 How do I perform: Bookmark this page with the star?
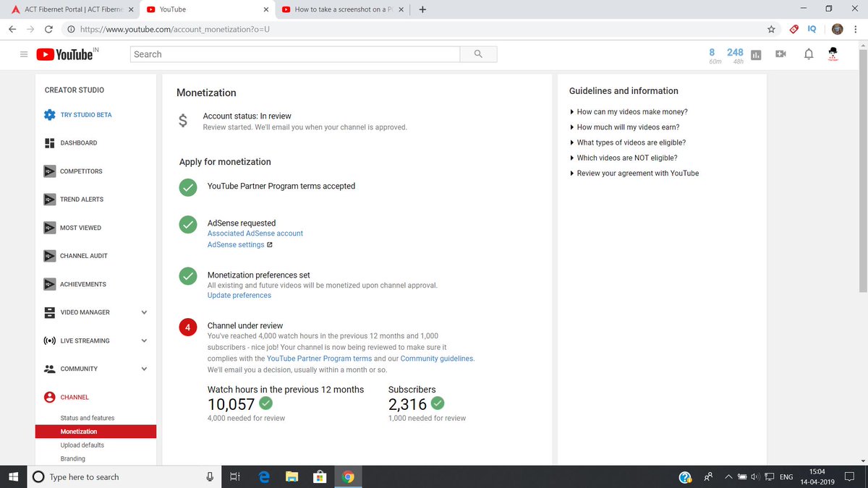pos(771,30)
